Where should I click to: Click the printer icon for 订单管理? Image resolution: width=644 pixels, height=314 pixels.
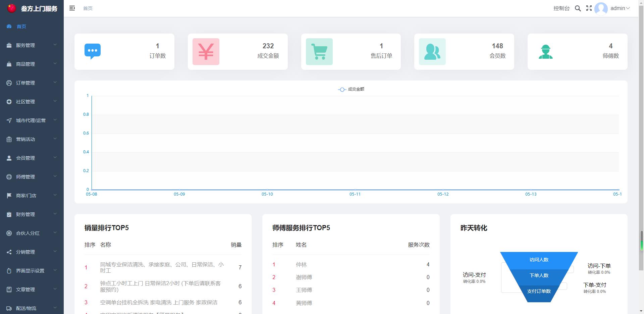click(x=9, y=83)
